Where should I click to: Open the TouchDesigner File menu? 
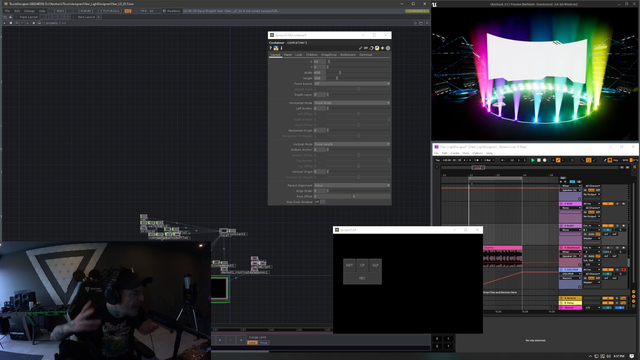click(7, 11)
